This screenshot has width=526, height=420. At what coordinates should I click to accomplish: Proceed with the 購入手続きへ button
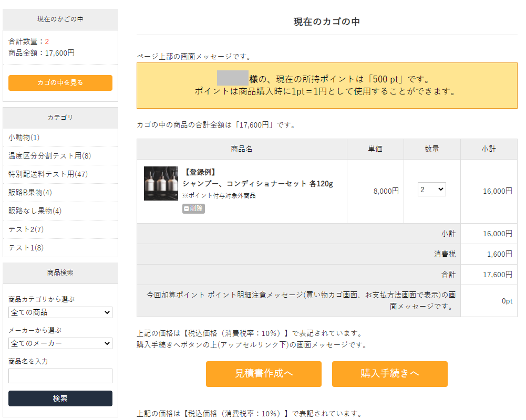click(x=389, y=374)
